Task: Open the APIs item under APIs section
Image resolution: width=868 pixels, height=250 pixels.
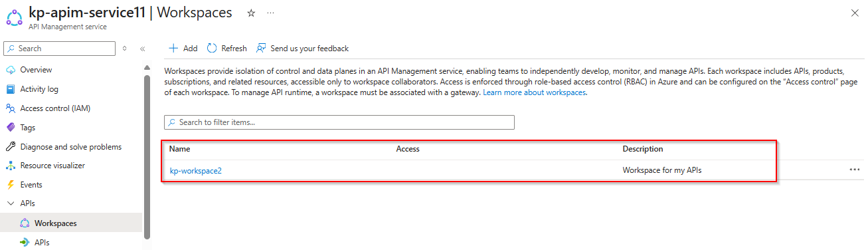Action: (42, 243)
